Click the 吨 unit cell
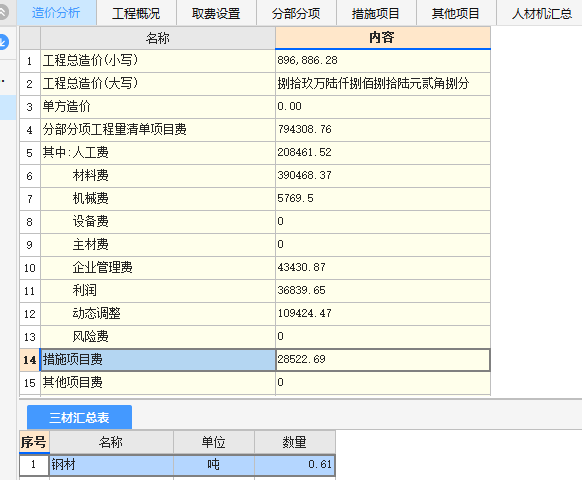The width and height of the screenshot is (582, 480). point(213,465)
